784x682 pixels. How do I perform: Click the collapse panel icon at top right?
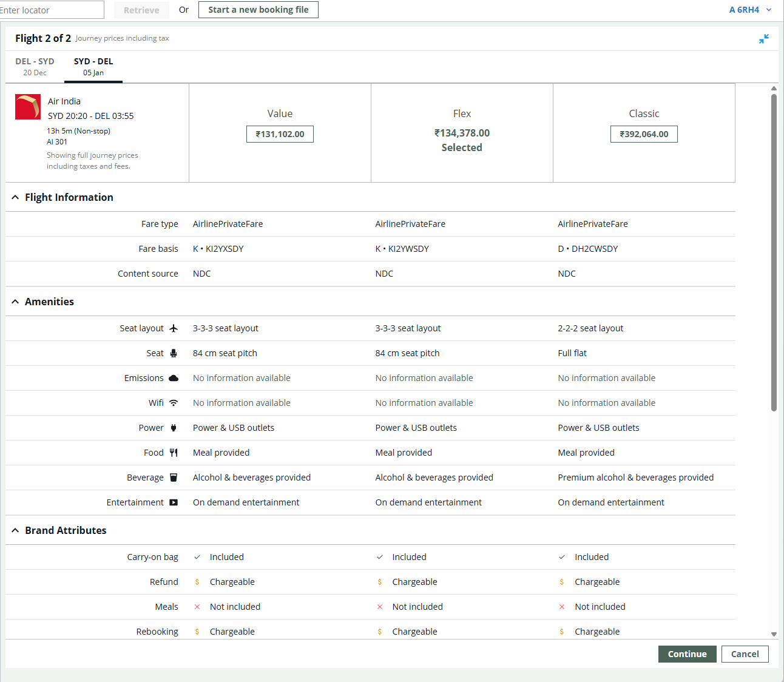click(763, 39)
